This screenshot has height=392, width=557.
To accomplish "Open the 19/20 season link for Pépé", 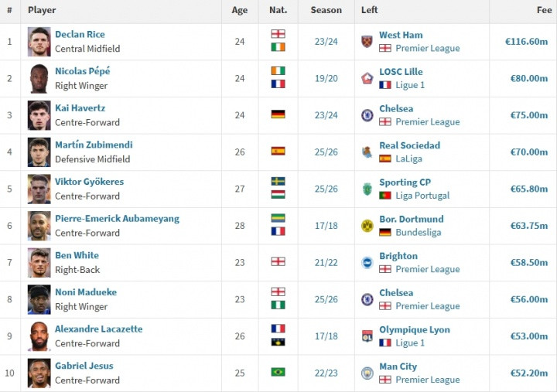I will (326, 78).
